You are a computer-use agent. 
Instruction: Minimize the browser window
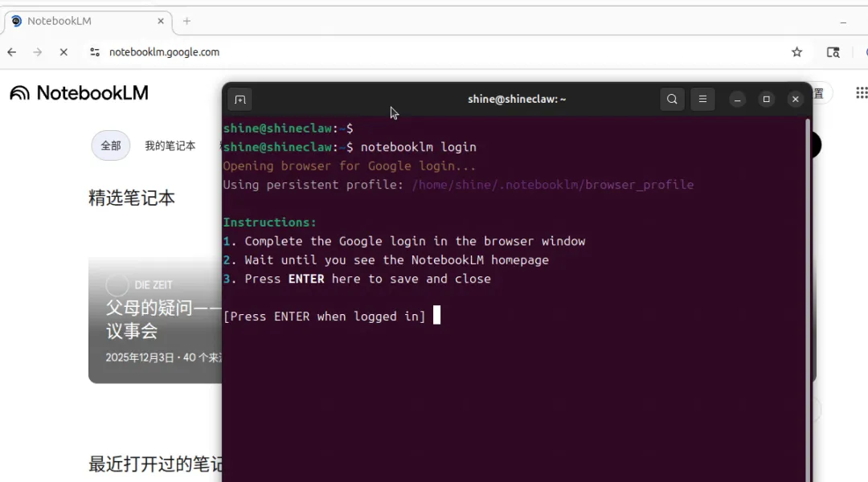(x=843, y=22)
